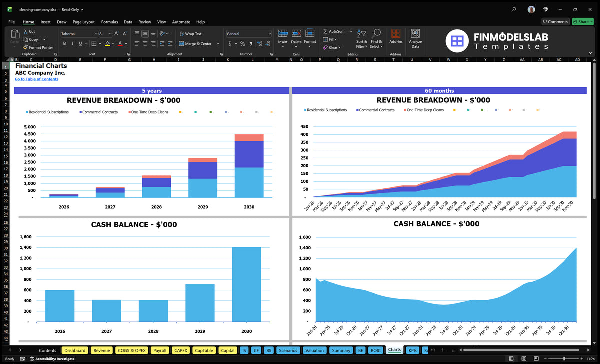Viewport: 600px width, 364px height.
Task: Click the Insert cells icon
Action: (x=283, y=34)
